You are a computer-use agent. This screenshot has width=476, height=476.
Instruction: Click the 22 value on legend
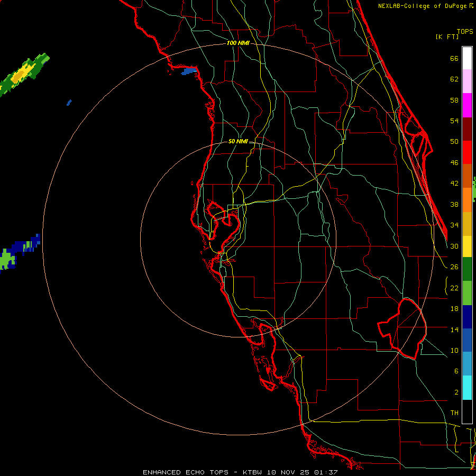click(454, 288)
